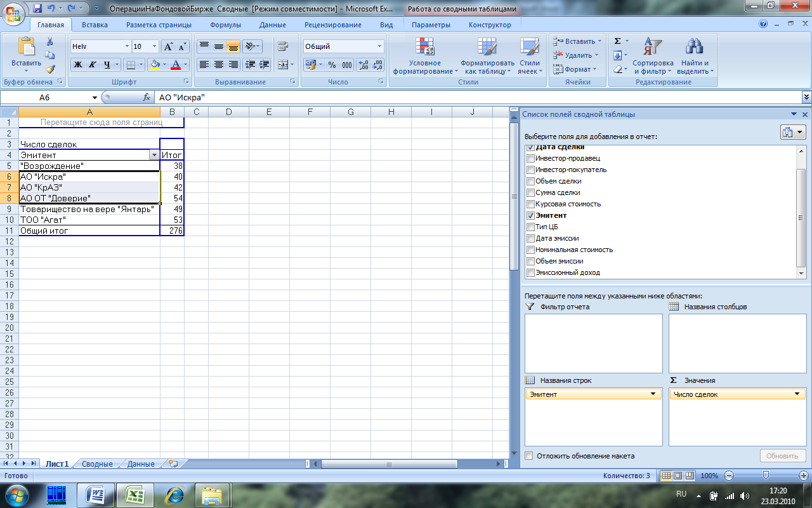Click the Format Painter brush icon

tap(50, 69)
